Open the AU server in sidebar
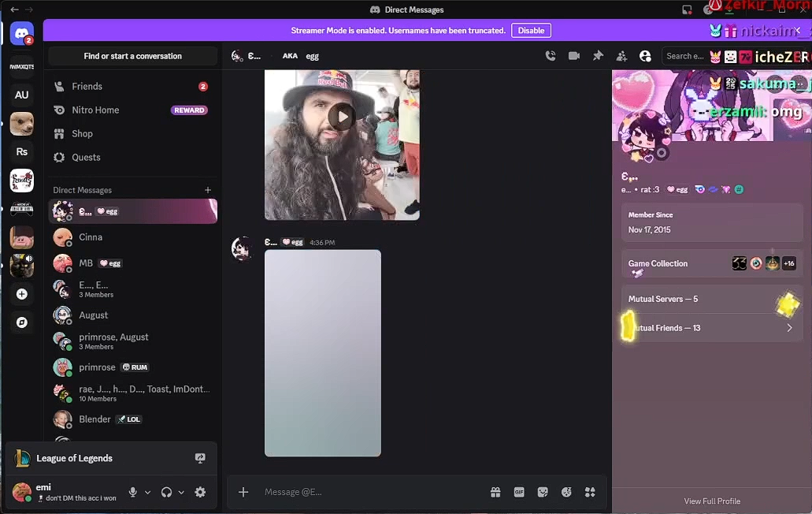Viewport: 812px width, 514px height. pyautogui.click(x=22, y=95)
